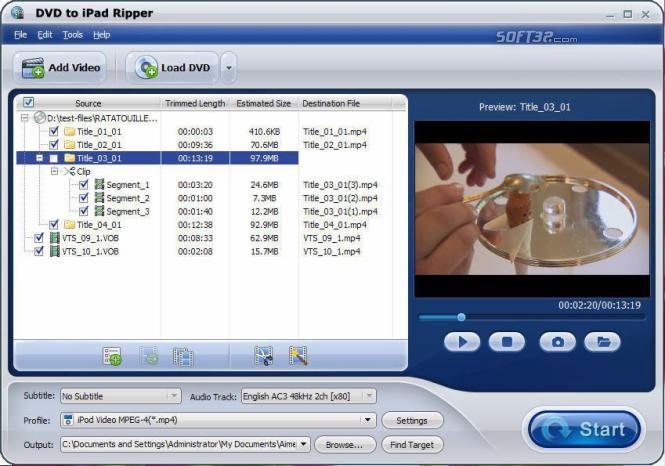The width and height of the screenshot is (665, 466).
Task: Select the Title_04_01.mp4 destination cell
Action: click(x=335, y=224)
